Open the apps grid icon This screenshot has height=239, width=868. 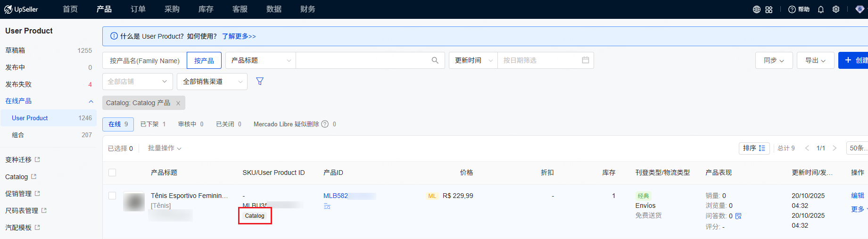tap(769, 9)
